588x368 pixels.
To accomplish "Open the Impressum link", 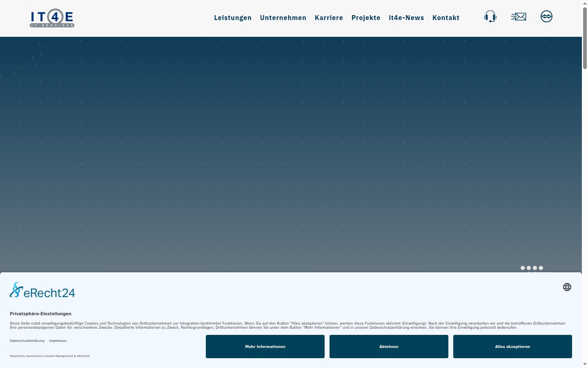I will [58, 341].
